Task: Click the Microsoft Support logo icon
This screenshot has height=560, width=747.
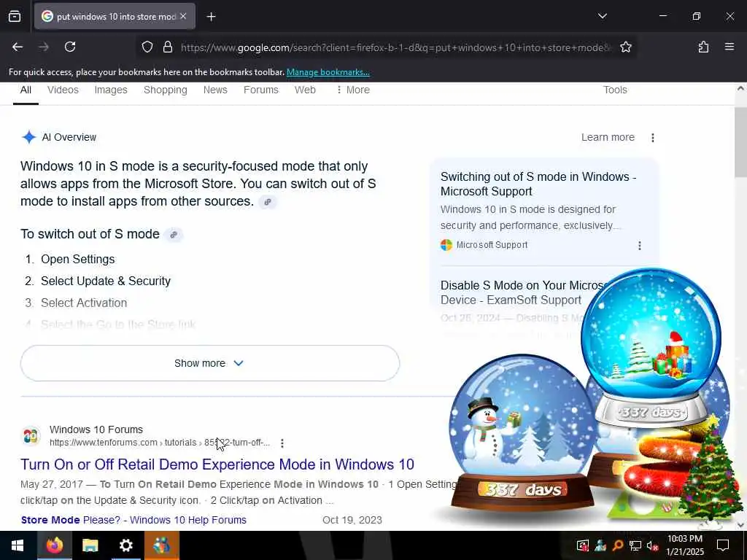Action: click(446, 245)
